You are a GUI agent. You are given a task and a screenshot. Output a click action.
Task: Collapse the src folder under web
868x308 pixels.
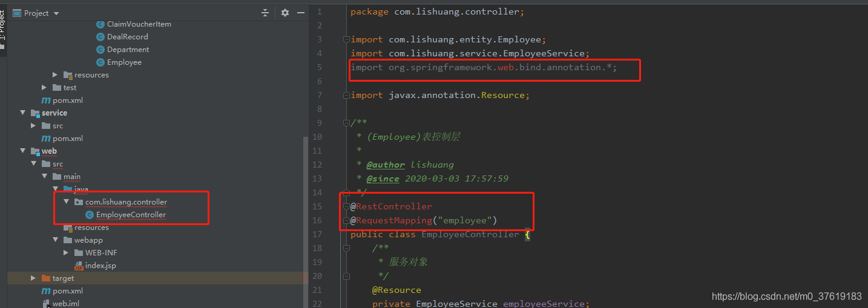coord(33,164)
